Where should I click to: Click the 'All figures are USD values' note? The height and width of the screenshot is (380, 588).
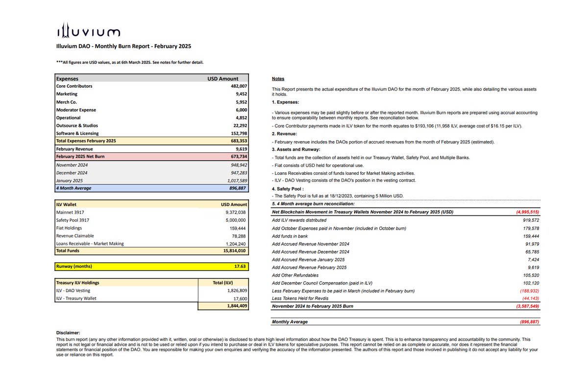(130, 62)
